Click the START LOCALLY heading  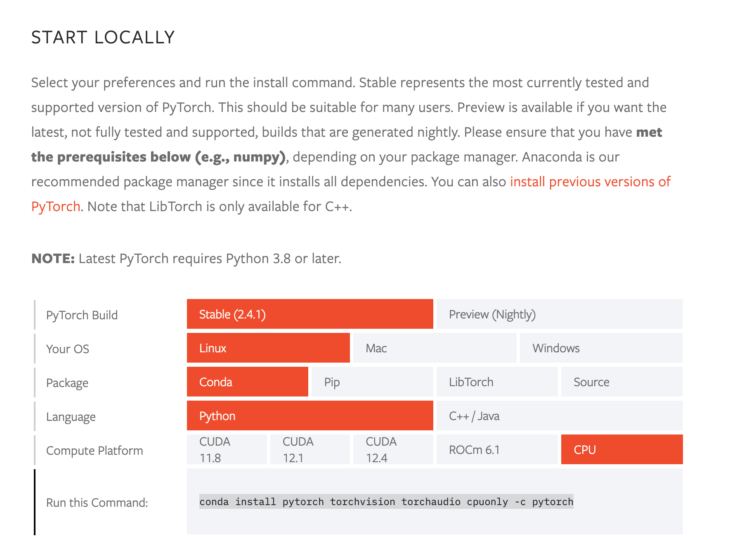[103, 37]
